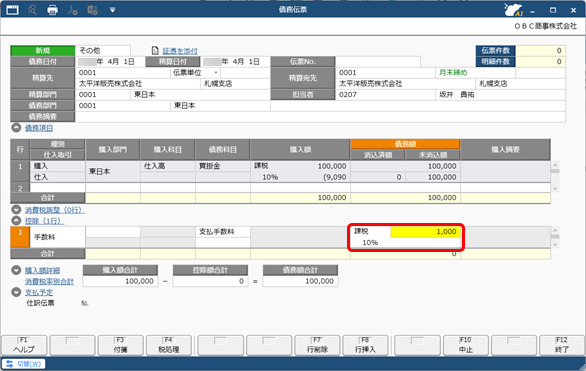Select the 買掛金 cell in row 1

point(223,166)
